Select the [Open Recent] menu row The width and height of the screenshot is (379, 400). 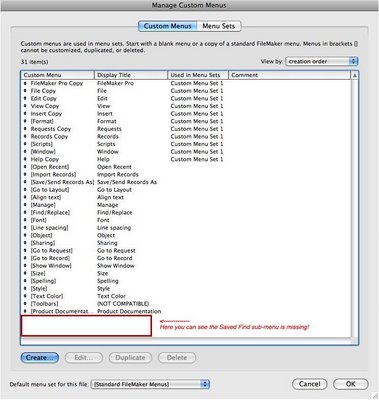186,167
